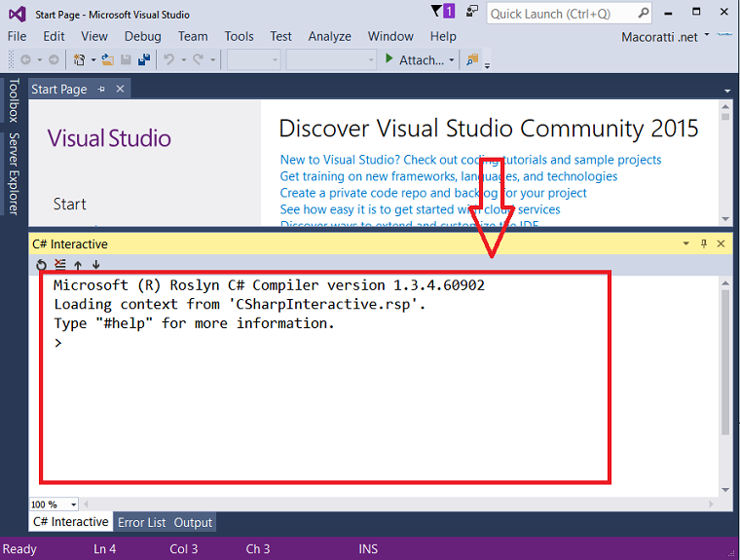Expand the New Project dropdown arrow

(92, 60)
